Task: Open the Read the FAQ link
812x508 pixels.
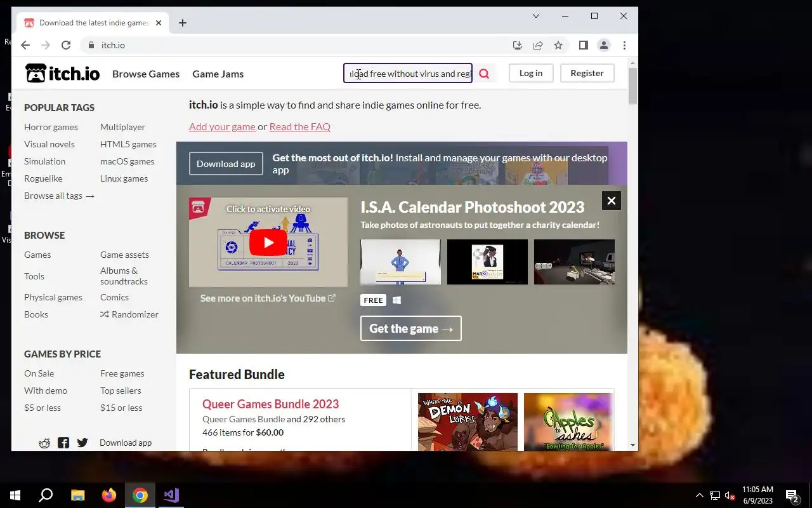Action: (x=300, y=126)
